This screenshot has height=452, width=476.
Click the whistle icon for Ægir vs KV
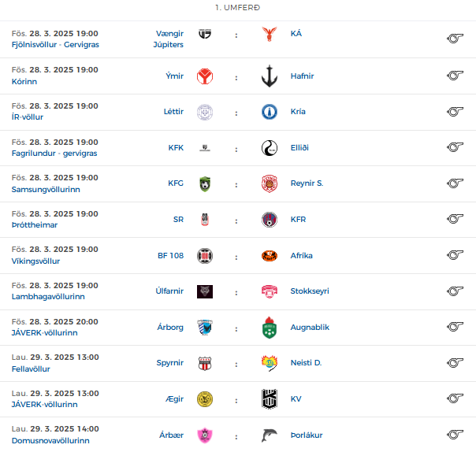tap(455, 398)
